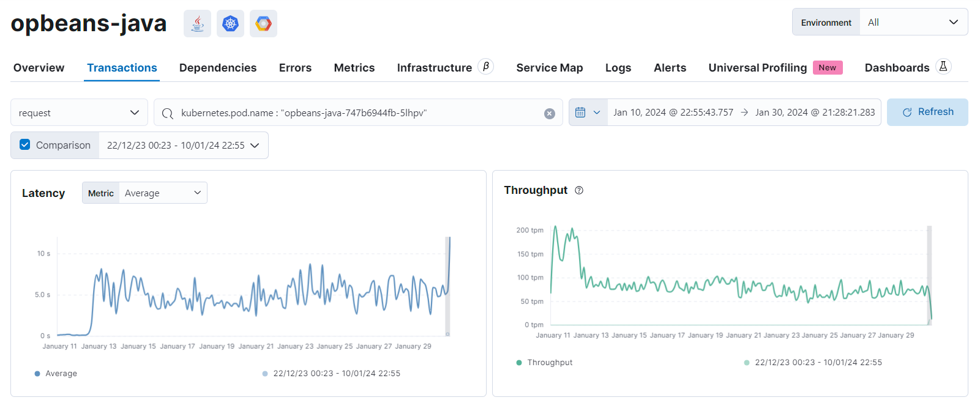The height and width of the screenshot is (400, 980).
Task: Clear the search query with X icon
Action: 550,113
